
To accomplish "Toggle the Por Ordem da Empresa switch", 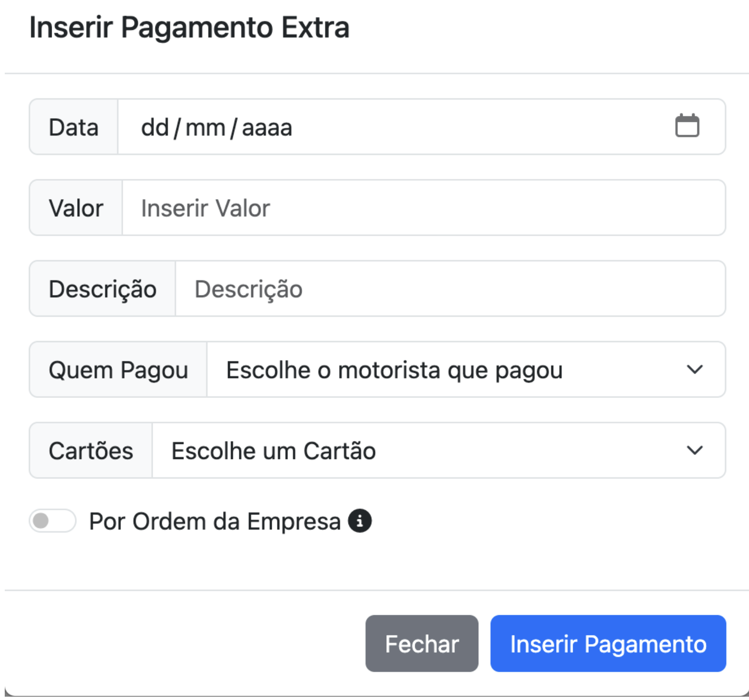I will (x=53, y=521).
